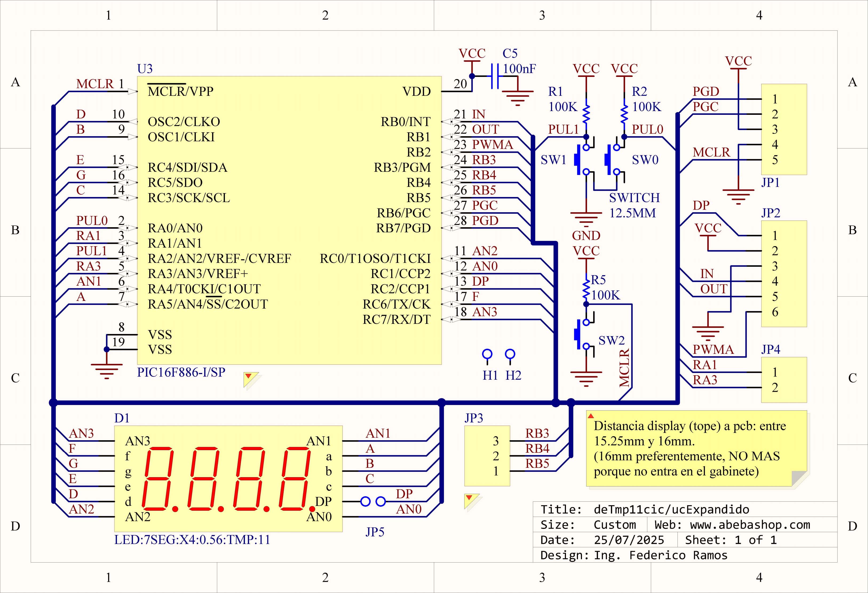
Task: Select the title deTmp11cic/ucExpandido text
Action: click(671, 509)
